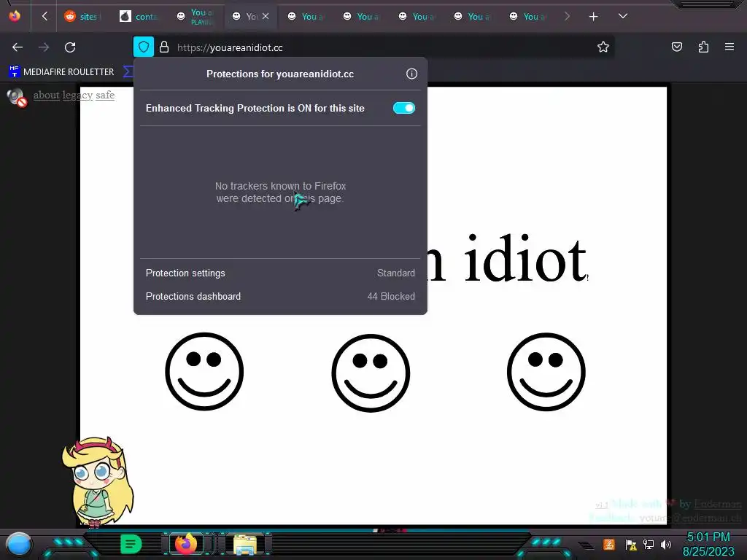This screenshot has height=560, width=747.
Task: Click the Firefox logo in the tab bar
Action: (x=15, y=16)
